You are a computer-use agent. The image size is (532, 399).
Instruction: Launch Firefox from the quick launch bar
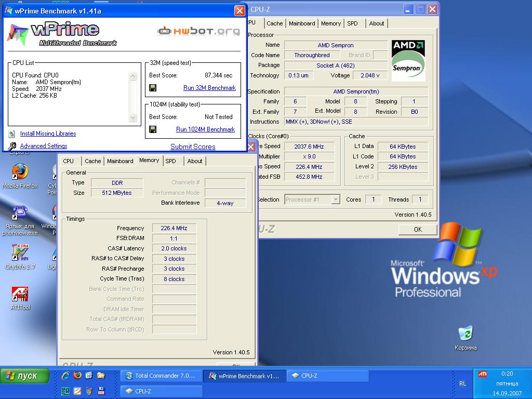(77, 376)
